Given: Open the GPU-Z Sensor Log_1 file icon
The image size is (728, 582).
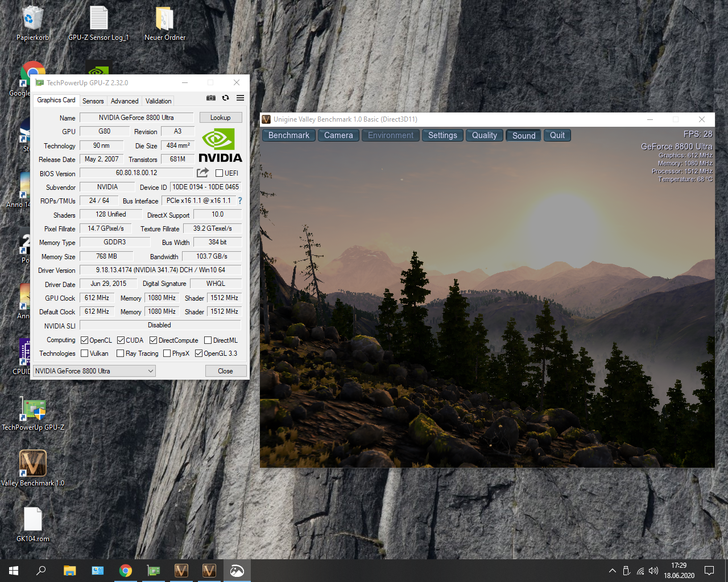Looking at the screenshot, I should [x=99, y=23].
